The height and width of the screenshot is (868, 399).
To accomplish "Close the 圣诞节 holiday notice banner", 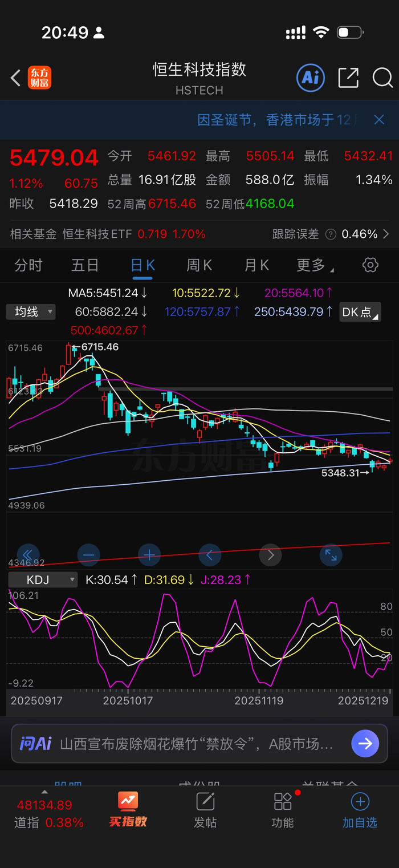I will (x=379, y=120).
